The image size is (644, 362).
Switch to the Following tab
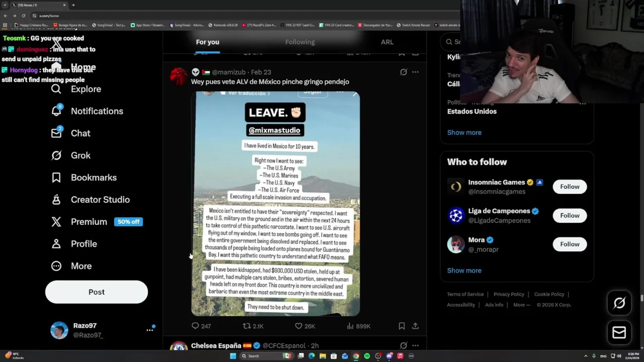pyautogui.click(x=300, y=42)
